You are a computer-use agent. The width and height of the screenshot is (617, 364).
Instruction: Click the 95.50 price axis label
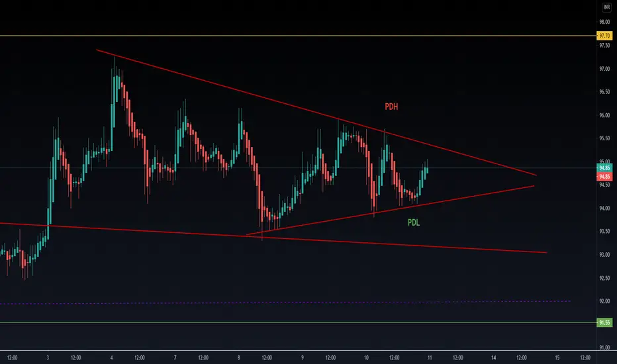(604, 138)
